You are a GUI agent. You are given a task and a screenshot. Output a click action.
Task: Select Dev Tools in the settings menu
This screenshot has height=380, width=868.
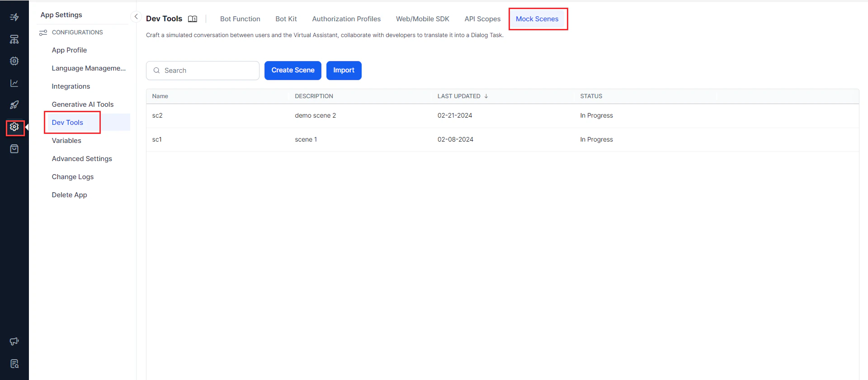[67, 123]
